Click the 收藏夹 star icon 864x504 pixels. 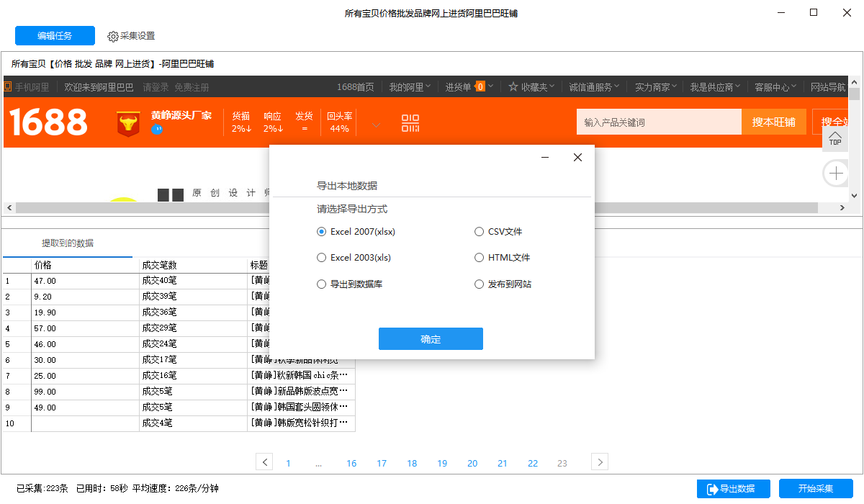(513, 86)
